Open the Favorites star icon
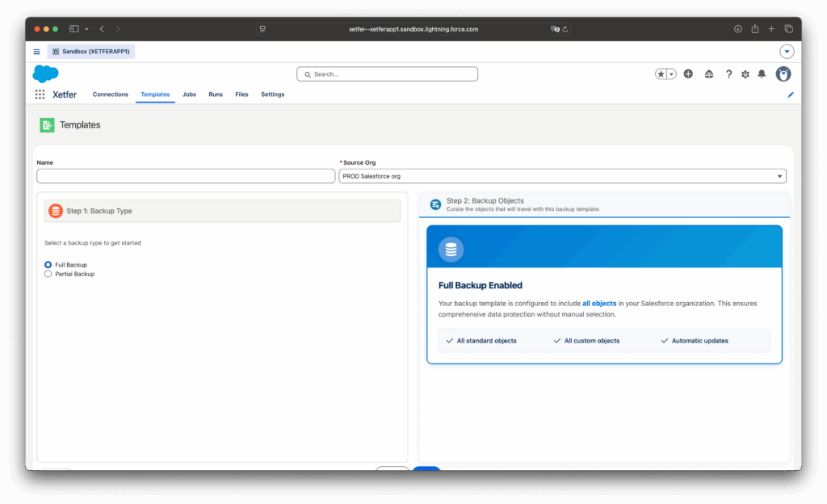 [661, 74]
